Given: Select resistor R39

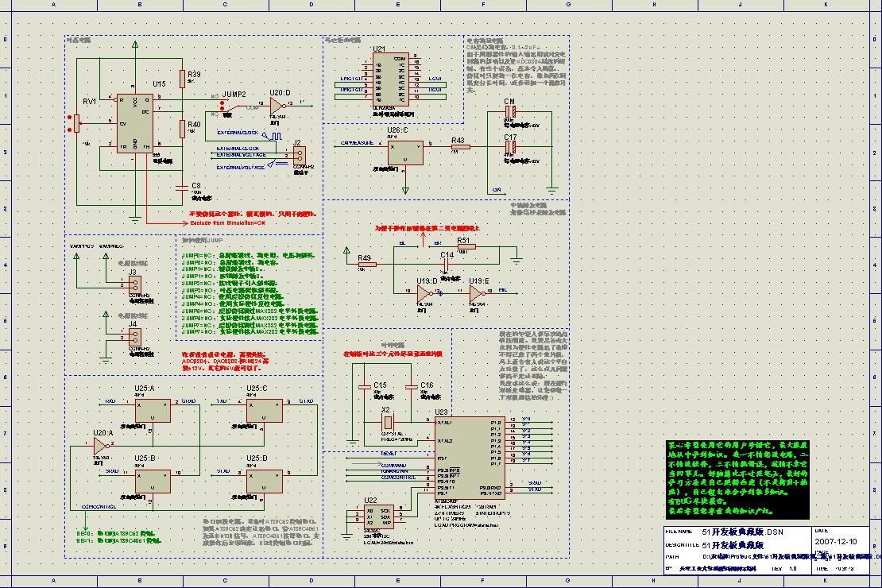Looking at the screenshot, I should [x=182, y=79].
